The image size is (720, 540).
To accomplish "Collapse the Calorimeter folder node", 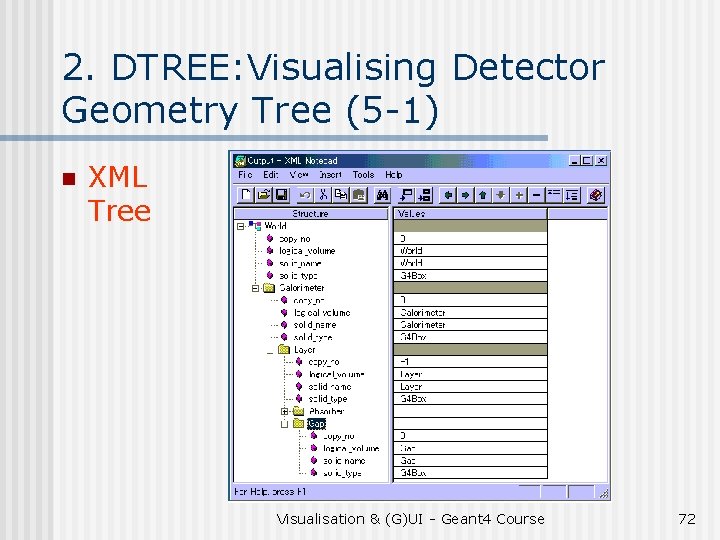I will [x=255, y=288].
